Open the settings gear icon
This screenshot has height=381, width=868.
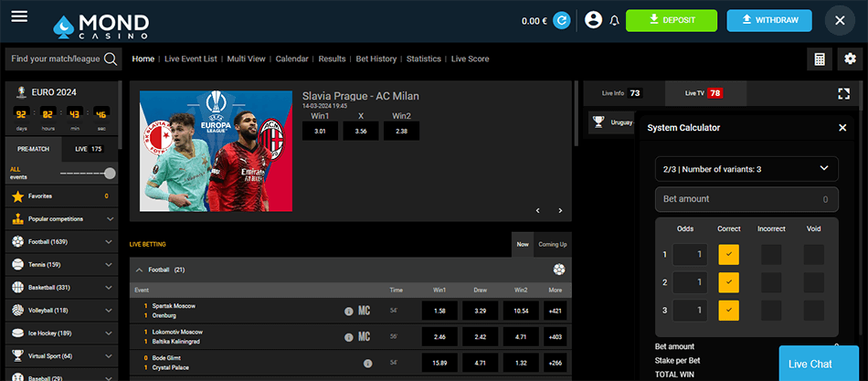click(x=851, y=59)
